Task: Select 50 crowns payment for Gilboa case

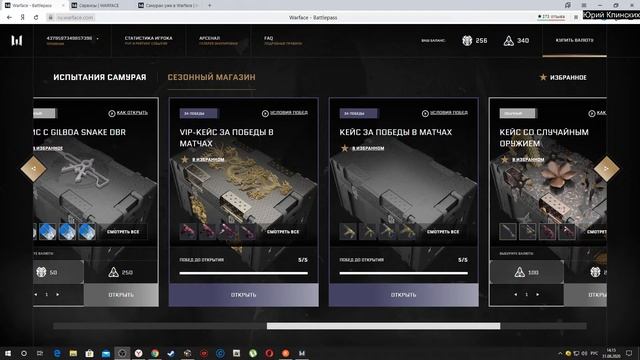Action: click(x=58, y=272)
